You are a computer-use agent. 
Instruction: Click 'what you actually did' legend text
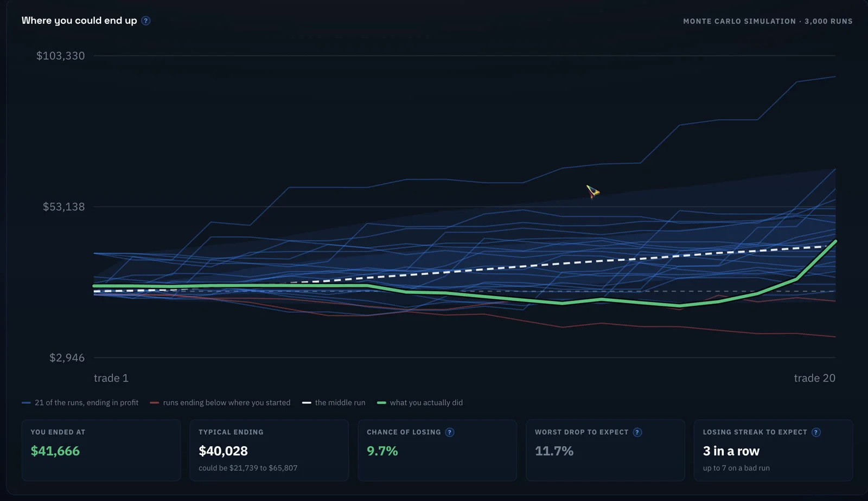click(x=426, y=402)
